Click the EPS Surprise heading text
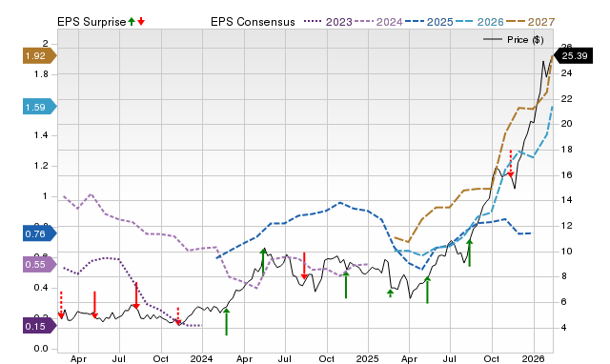 [91, 22]
